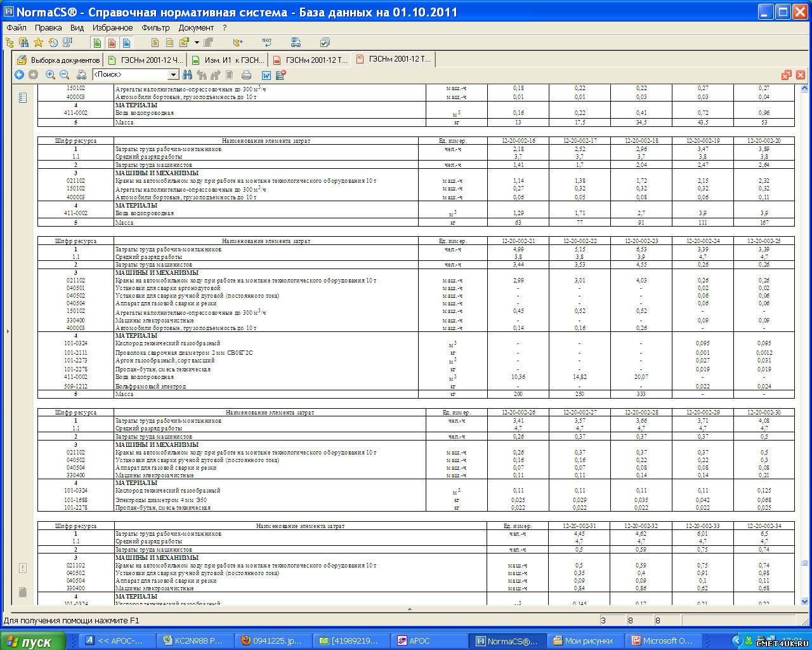This screenshot has height=650, width=812.
Task: Zoom in on the document
Action: [x=50, y=75]
